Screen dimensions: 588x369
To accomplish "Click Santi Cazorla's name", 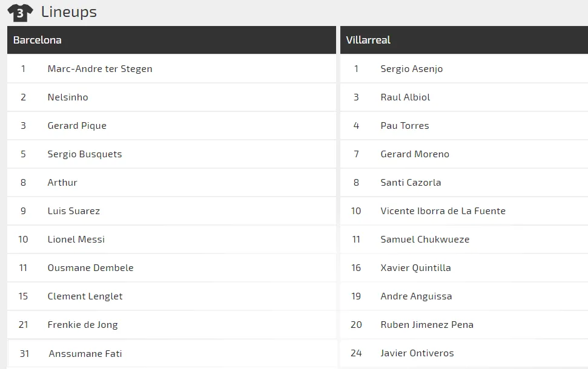I will 411,183.
